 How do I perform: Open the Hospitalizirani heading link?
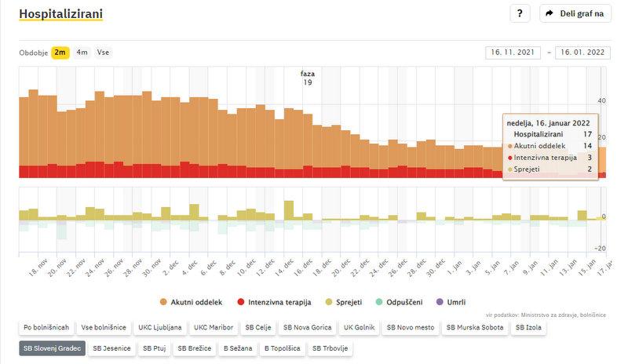tap(60, 14)
